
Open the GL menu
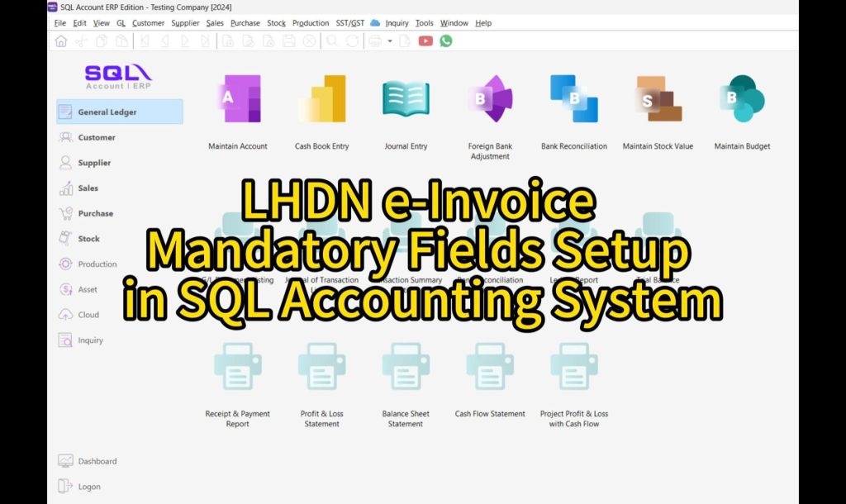click(121, 23)
